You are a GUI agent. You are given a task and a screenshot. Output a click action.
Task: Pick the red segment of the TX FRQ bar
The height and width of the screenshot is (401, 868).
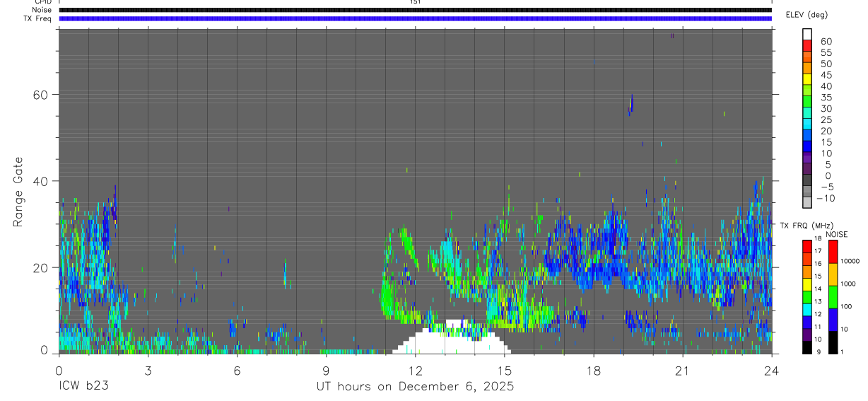[807, 246]
